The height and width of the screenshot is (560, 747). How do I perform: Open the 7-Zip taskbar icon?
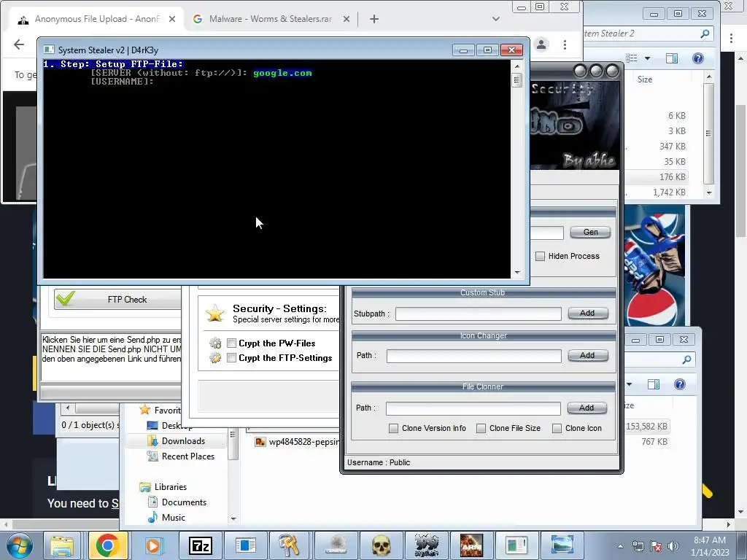(x=200, y=545)
